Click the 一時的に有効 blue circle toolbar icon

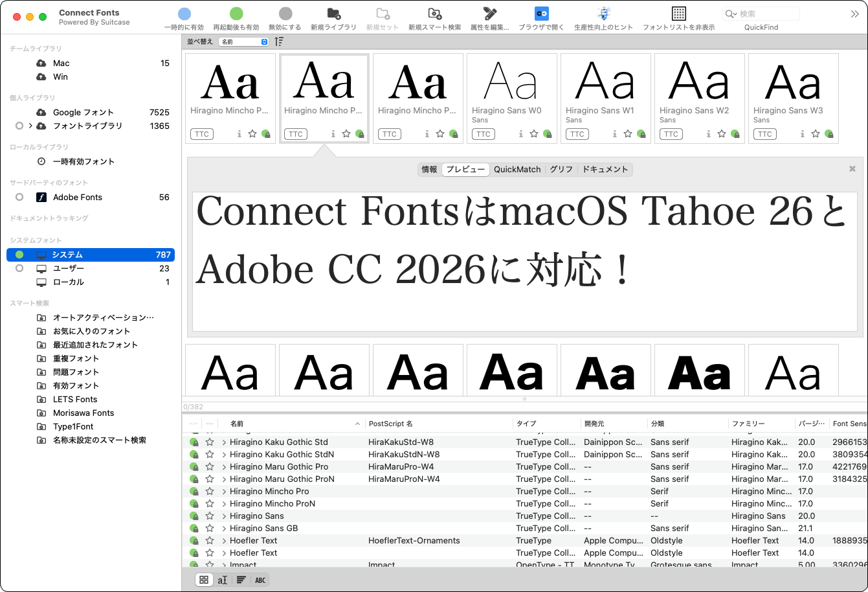click(x=184, y=14)
